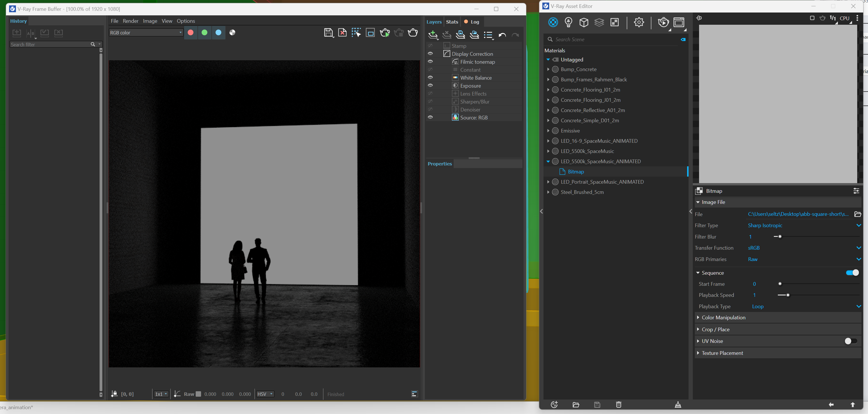Image resolution: width=868 pixels, height=414 pixels.
Task: Toggle the blue channel button
Action: click(x=218, y=32)
